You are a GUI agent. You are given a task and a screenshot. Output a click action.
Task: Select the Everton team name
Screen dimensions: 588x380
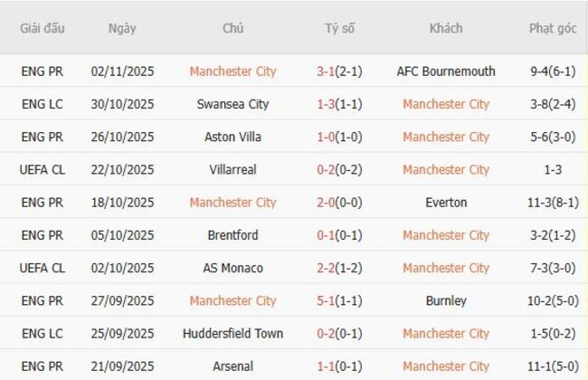coord(446,203)
